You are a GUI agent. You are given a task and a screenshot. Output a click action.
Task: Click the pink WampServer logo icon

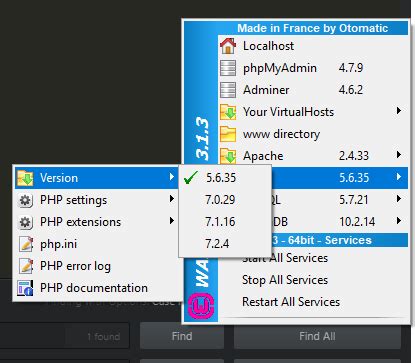(x=201, y=306)
